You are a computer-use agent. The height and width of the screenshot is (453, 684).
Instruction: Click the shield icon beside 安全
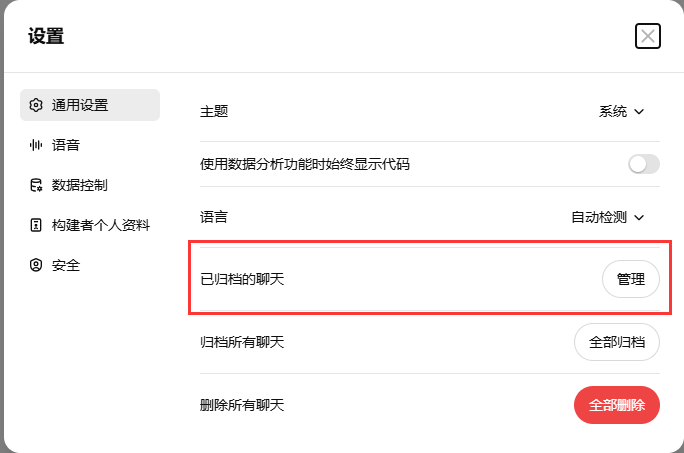click(36, 265)
